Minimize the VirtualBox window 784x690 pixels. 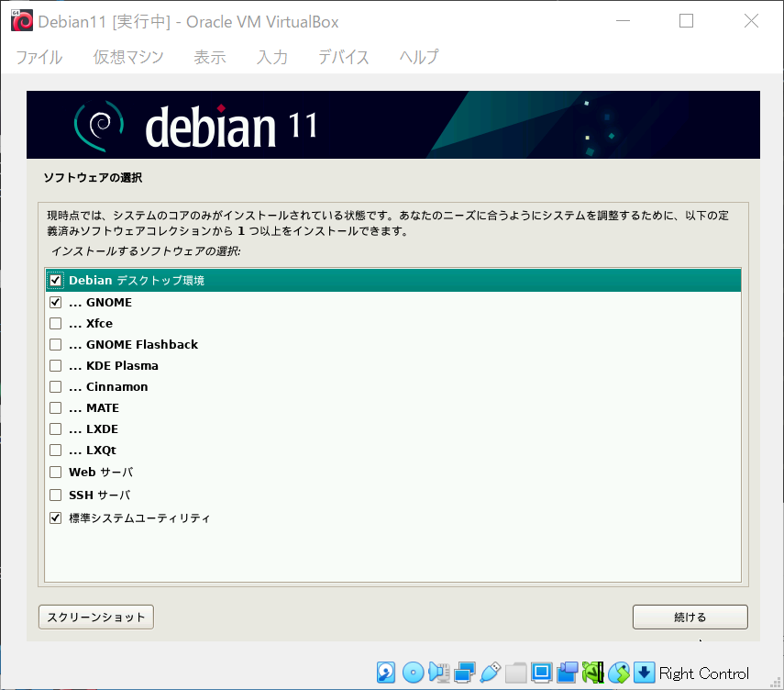tap(623, 21)
